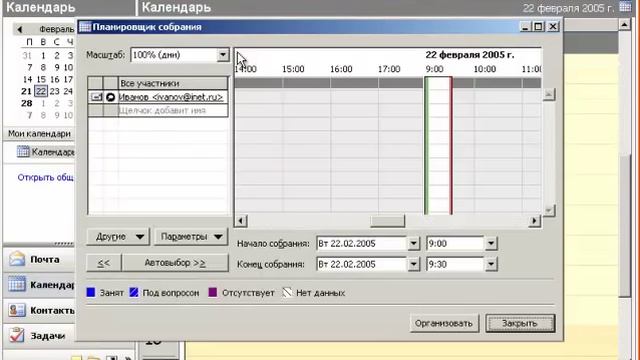This screenshot has width=640, height=360.
Task: Open the meeting start time dropdown
Action: coord(491,244)
